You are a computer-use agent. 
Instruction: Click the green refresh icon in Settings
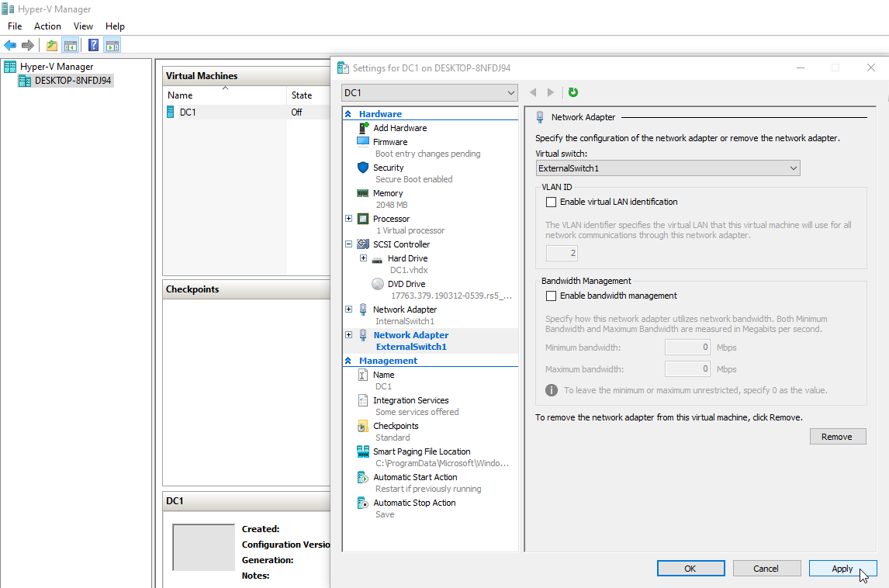pos(573,92)
